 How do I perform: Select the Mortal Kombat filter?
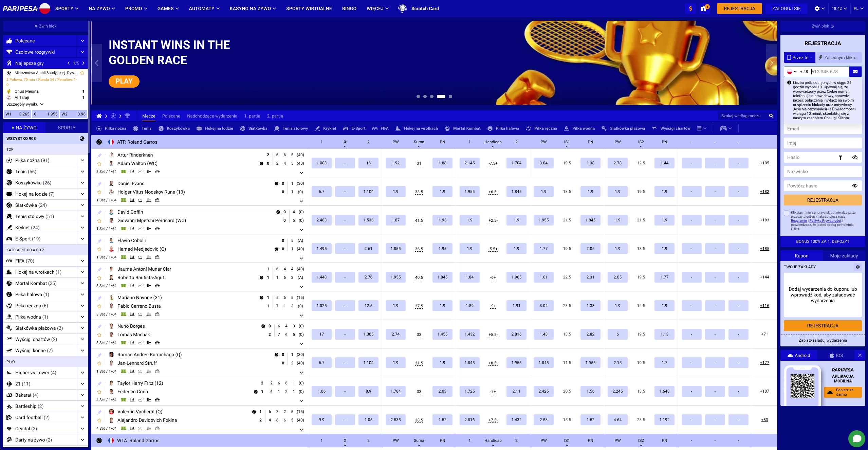click(x=463, y=128)
